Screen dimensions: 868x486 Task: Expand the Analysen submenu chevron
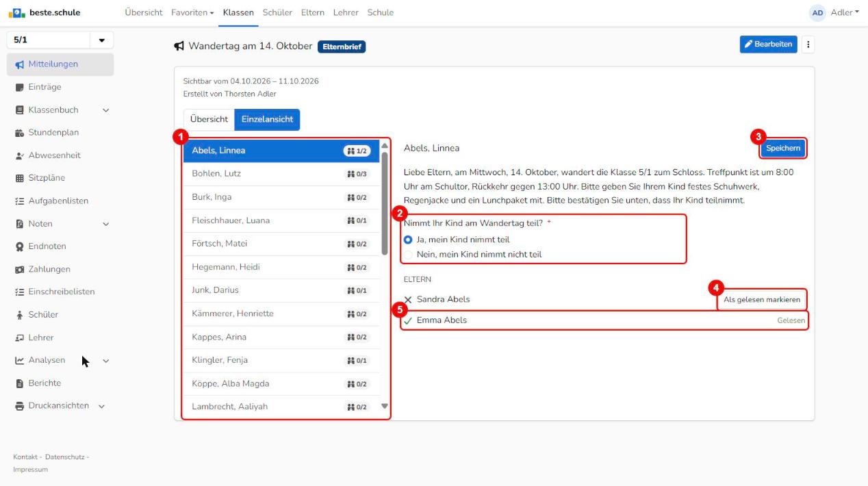(105, 361)
